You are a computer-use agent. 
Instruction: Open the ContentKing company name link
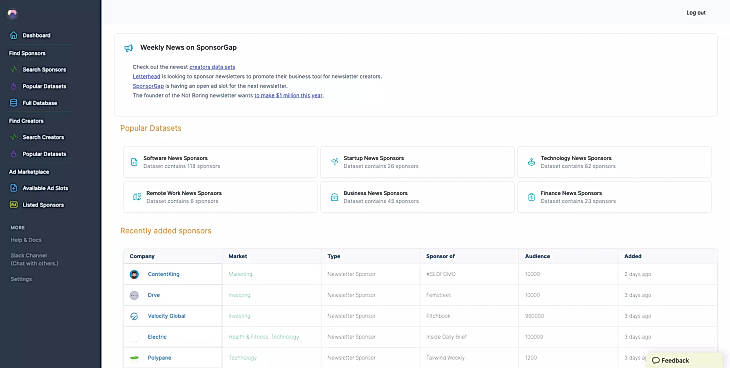(163, 274)
